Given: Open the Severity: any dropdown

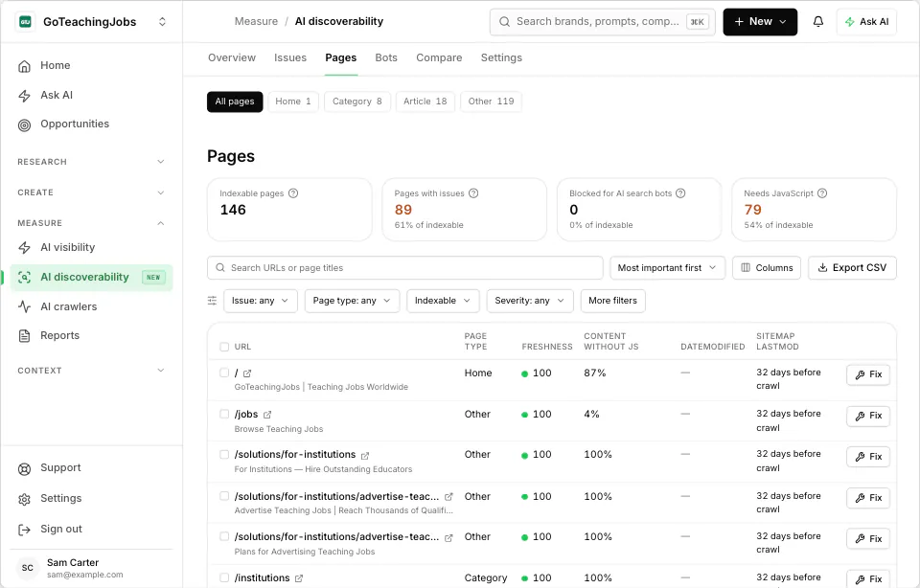Looking at the screenshot, I should pyautogui.click(x=529, y=301).
